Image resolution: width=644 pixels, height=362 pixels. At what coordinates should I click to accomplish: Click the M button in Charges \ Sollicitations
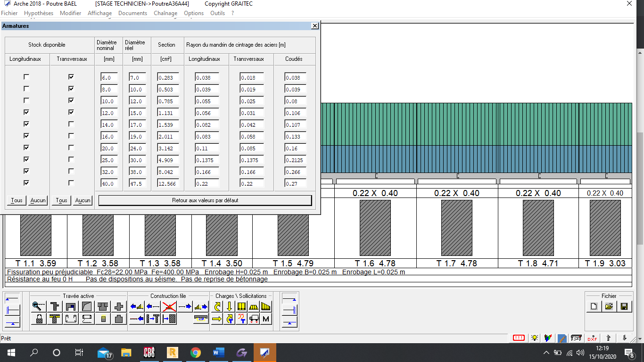(x=266, y=319)
